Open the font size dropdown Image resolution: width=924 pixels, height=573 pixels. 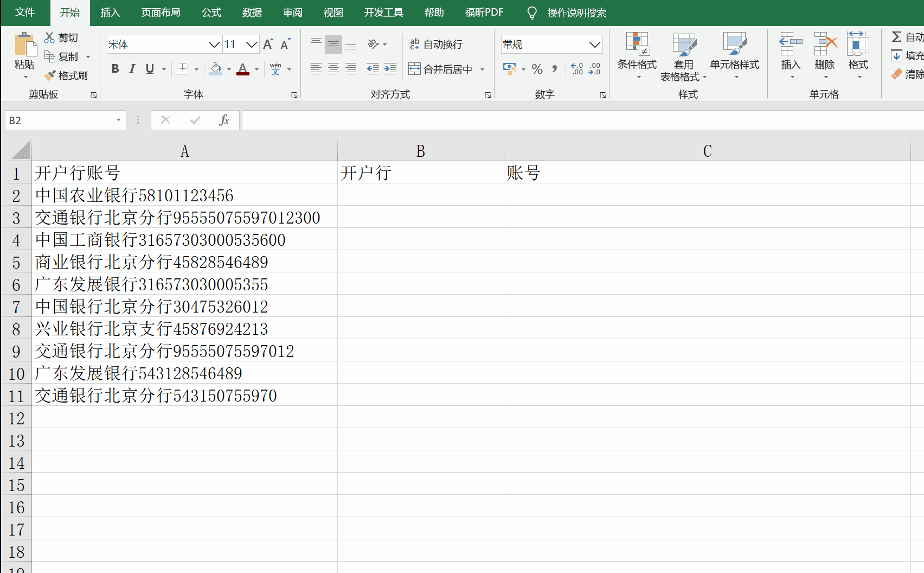point(252,44)
